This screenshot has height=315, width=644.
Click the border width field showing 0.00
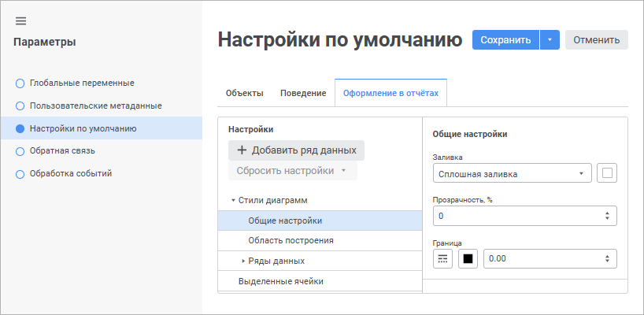(550, 259)
